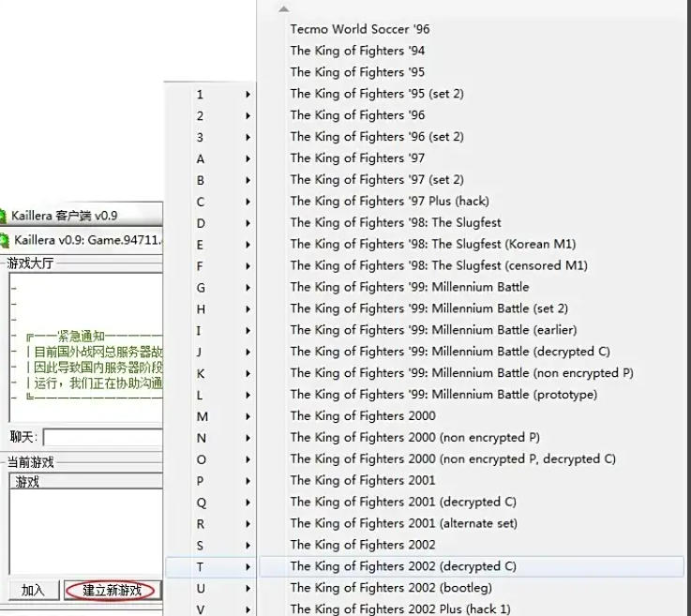Expand the arrow next to letter H
The height and width of the screenshot is (616, 691).
point(248,309)
